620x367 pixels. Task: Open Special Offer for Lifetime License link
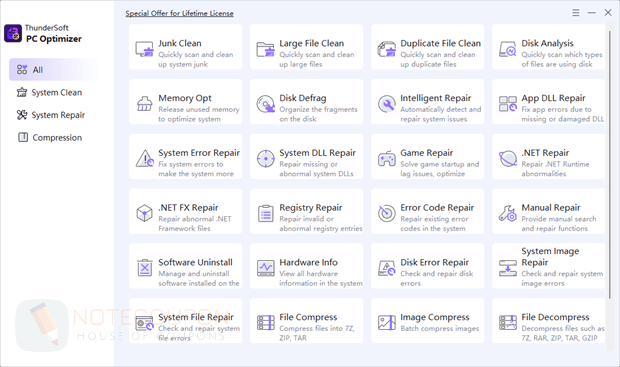pos(180,13)
